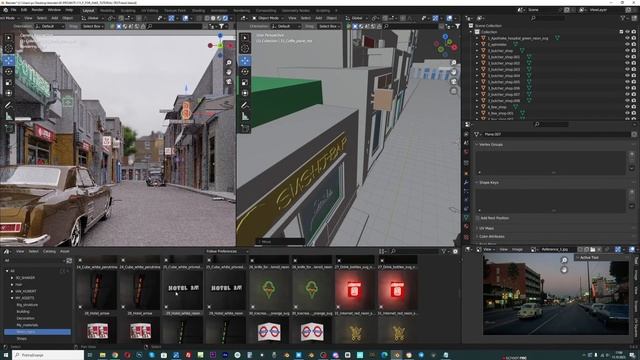Screen dimensions: 640x360
Task: Click the outliner search field
Action: tap(549, 18)
